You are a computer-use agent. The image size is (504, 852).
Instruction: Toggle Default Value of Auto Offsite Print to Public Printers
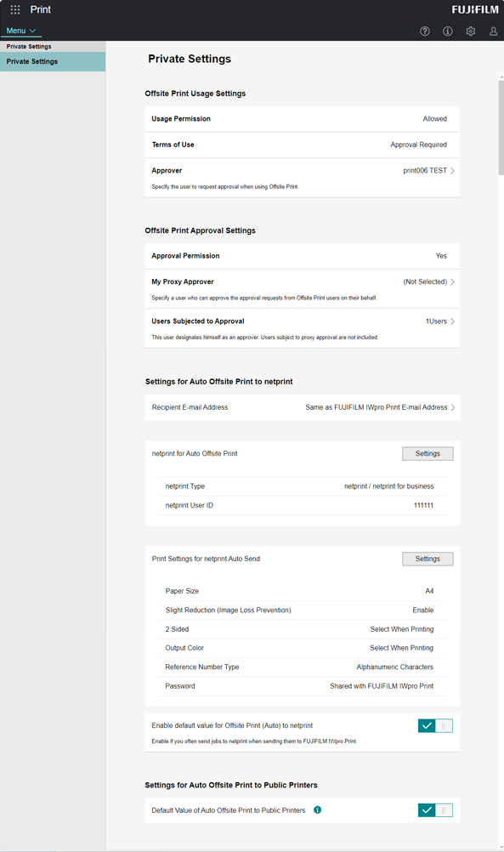435,810
